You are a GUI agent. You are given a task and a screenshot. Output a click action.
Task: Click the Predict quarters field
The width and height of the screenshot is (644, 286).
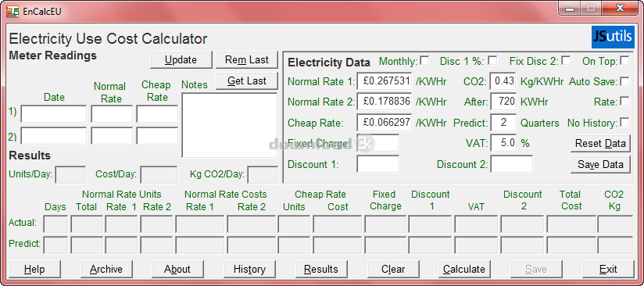coord(503,123)
